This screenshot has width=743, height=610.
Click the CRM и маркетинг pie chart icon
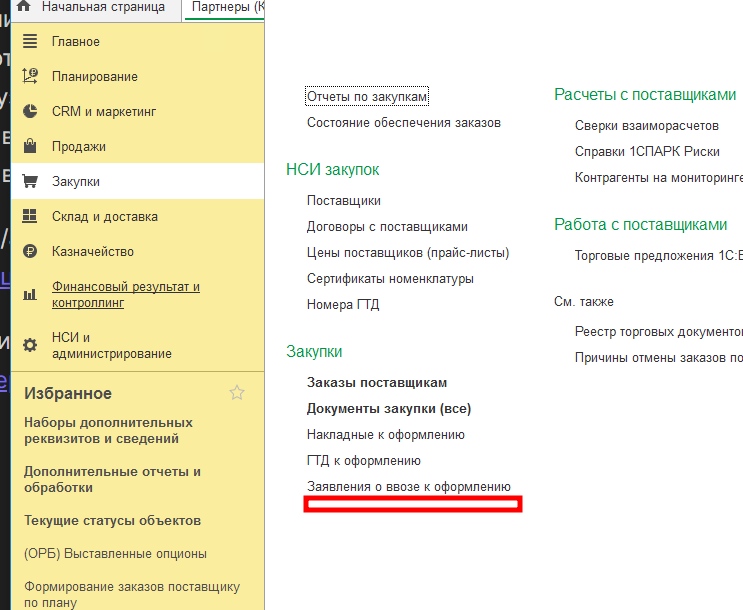(30, 112)
